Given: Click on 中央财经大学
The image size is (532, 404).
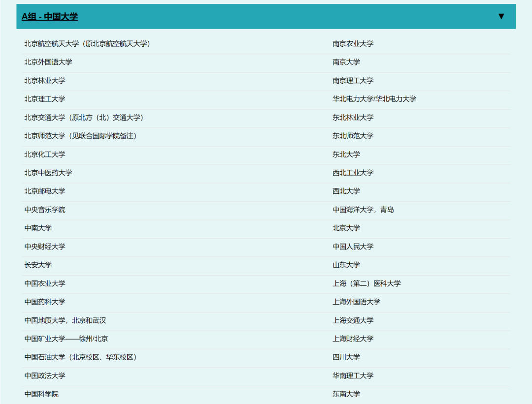Looking at the screenshot, I should tap(45, 247).
